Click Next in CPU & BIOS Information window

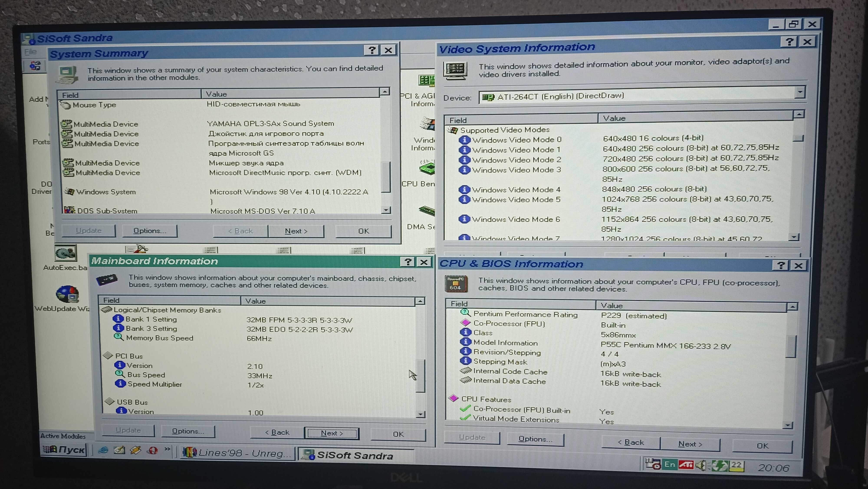[x=690, y=444]
